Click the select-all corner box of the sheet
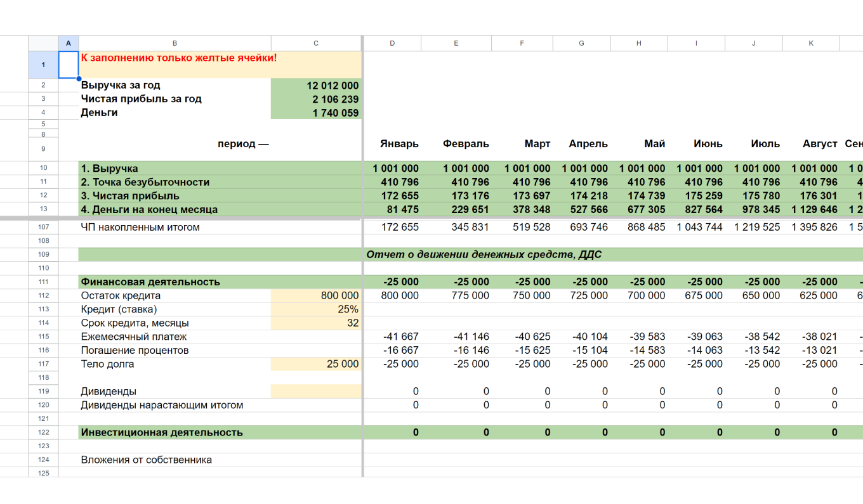This screenshot has height=504, width=863. click(43, 43)
